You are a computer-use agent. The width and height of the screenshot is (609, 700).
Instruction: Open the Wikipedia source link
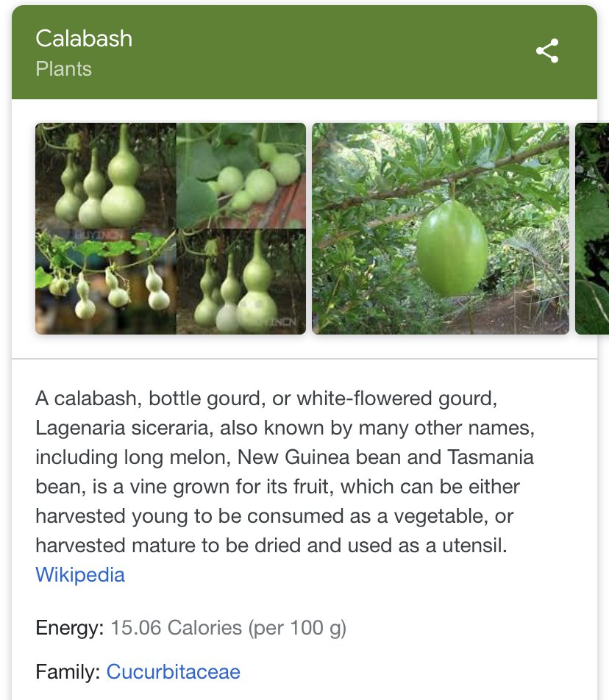[80, 574]
